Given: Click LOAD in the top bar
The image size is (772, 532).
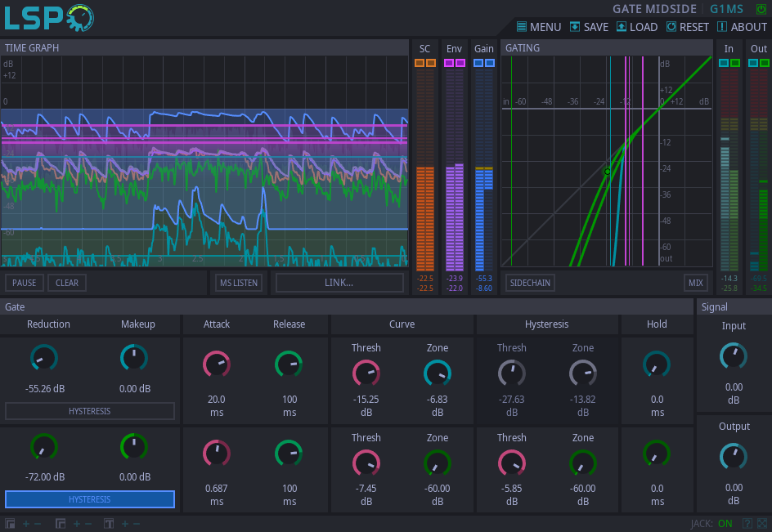Looking at the screenshot, I should (x=637, y=27).
